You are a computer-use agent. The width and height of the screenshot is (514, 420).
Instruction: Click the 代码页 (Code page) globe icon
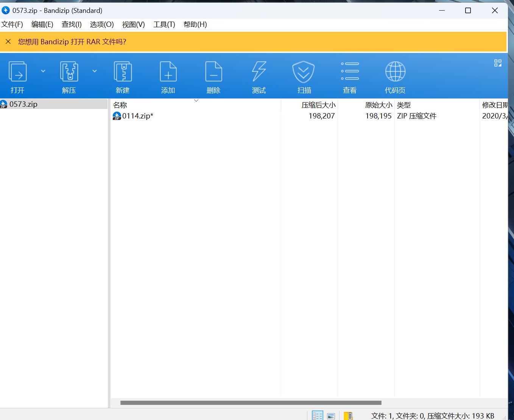tap(395, 72)
